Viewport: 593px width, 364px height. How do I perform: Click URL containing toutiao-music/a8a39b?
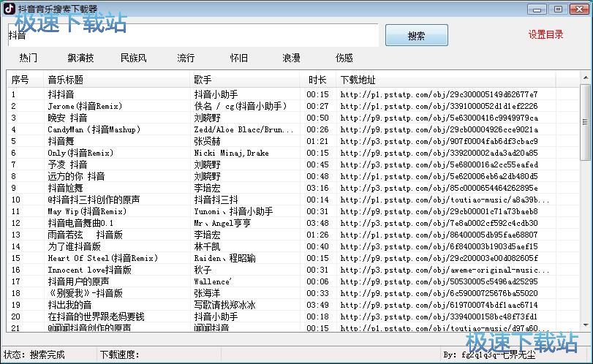point(445,200)
